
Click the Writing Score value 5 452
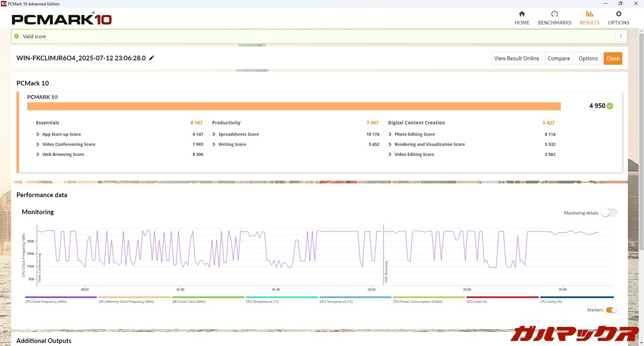coord(374,144)
